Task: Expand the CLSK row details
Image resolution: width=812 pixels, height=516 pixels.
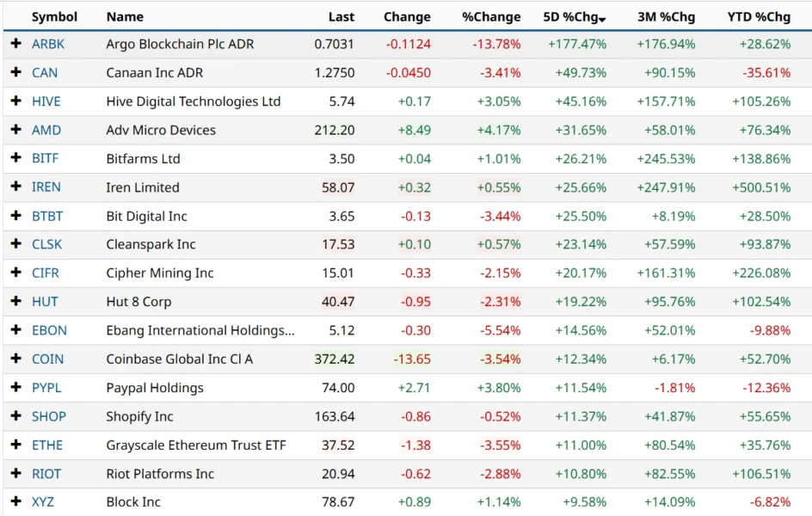Action: pos(15,244)
